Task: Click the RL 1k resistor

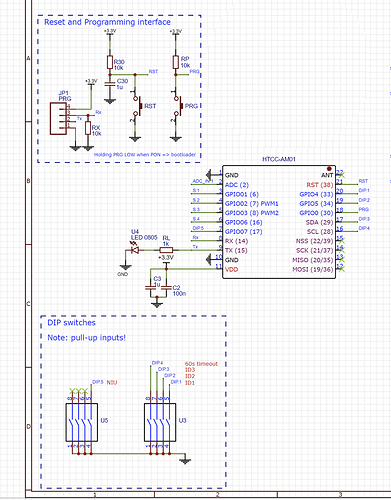Action: [166, 250]
